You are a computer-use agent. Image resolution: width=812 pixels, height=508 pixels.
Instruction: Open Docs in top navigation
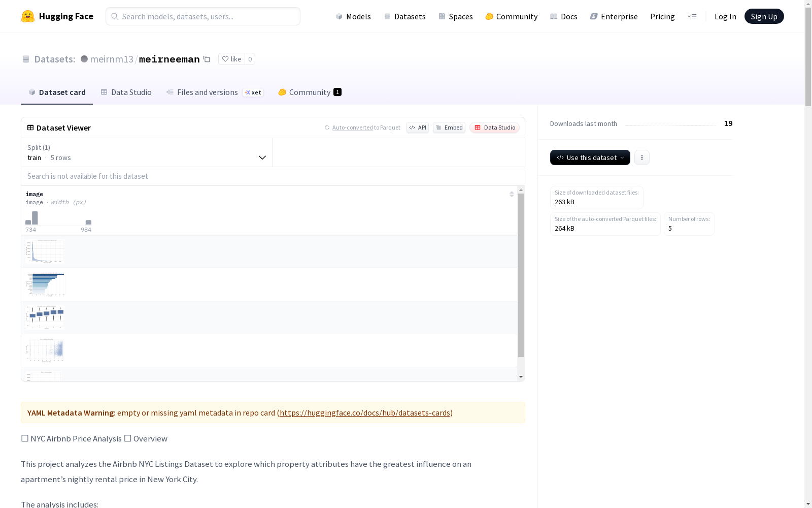click(x=564, y=16)
